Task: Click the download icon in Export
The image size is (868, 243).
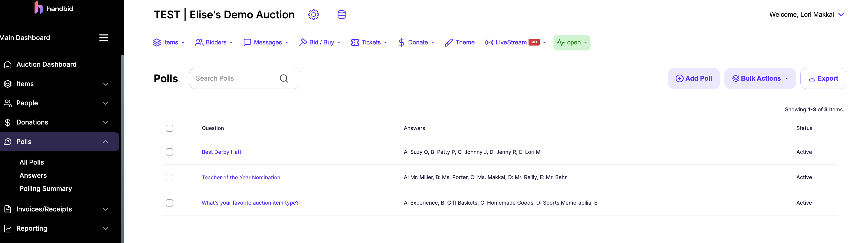Action: [812, 79]
